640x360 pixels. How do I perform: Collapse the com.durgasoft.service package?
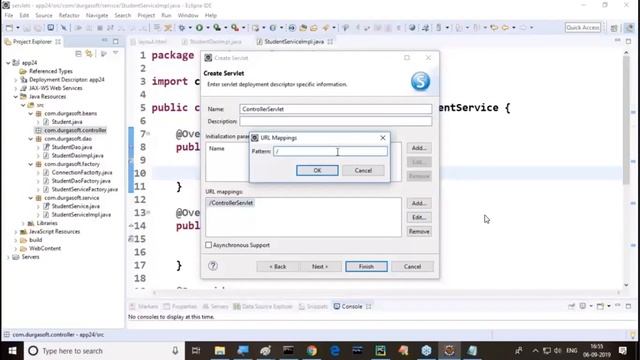31,198
